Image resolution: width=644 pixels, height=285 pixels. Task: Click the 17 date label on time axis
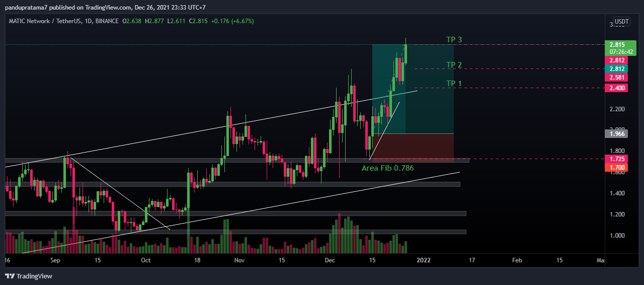click(471, 260)
